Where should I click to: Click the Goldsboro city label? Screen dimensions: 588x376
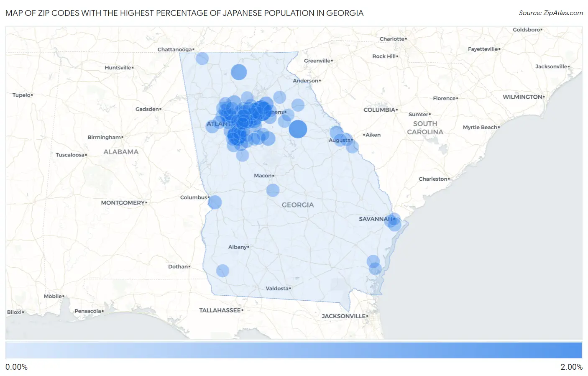527,30
